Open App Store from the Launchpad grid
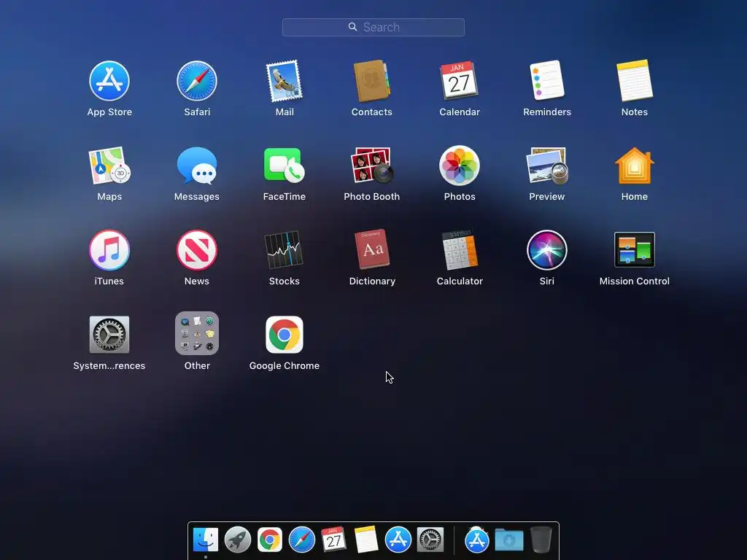This screenshot has height=560, width=747. pyautogui.click(x=109, y=81)
